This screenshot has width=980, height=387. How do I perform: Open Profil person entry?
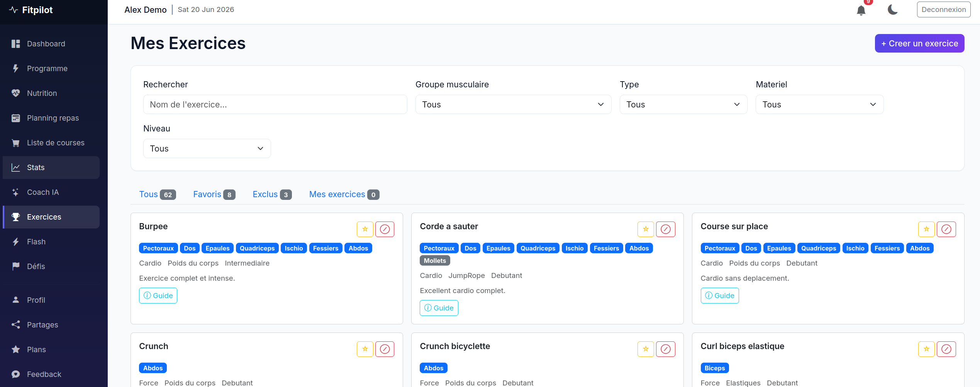[51, 300]
